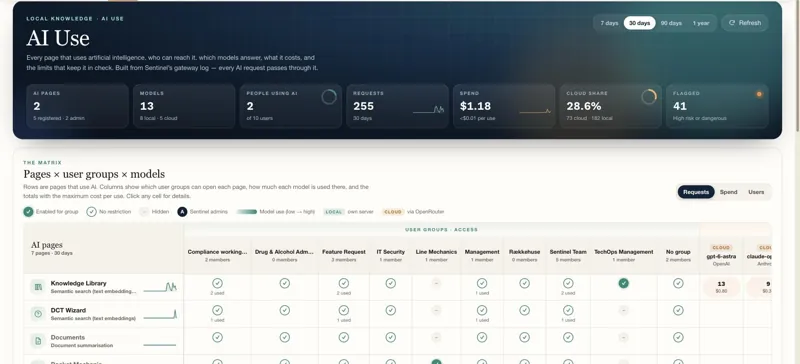The image size is (800, 364).
Task: Switch matrix view to Spend
Action: (728, 192)
